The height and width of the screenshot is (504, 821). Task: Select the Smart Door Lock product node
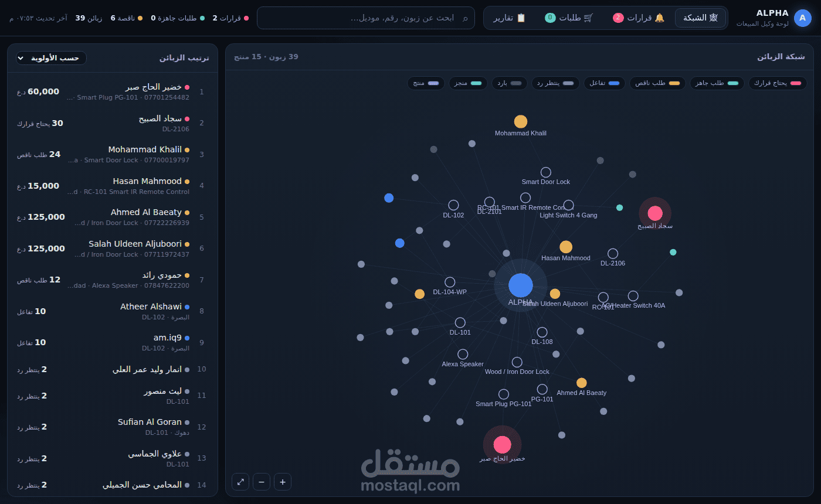(x=545, y=172)
